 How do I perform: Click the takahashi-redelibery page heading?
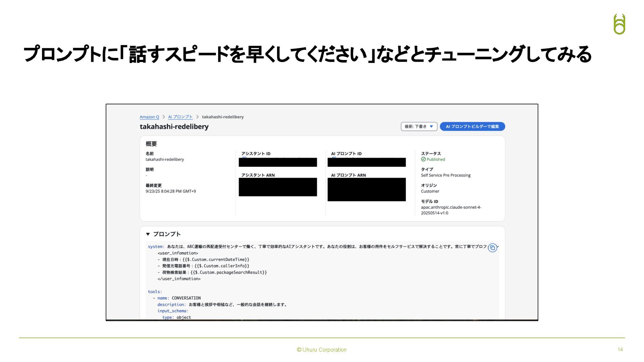coord(174,127)
